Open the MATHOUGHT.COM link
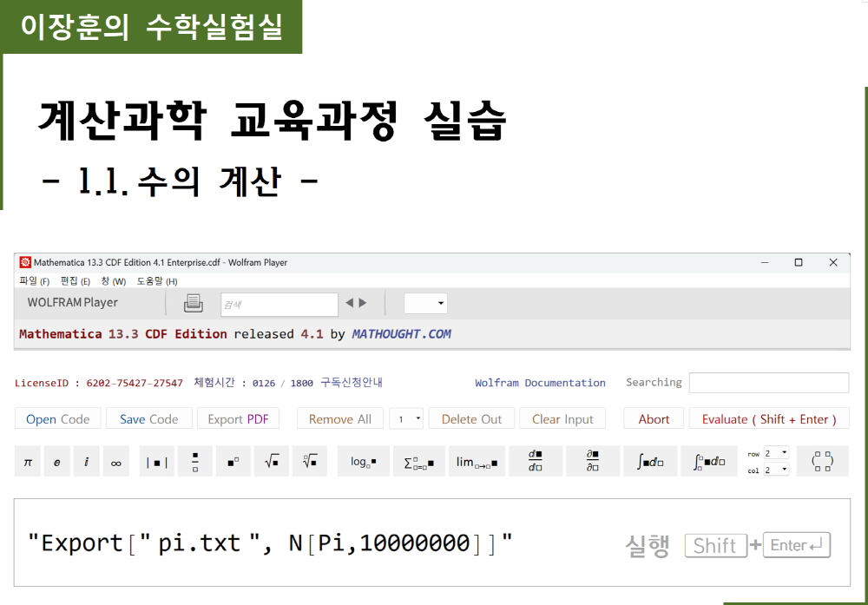The image size is (868, 605). (401, 334)
